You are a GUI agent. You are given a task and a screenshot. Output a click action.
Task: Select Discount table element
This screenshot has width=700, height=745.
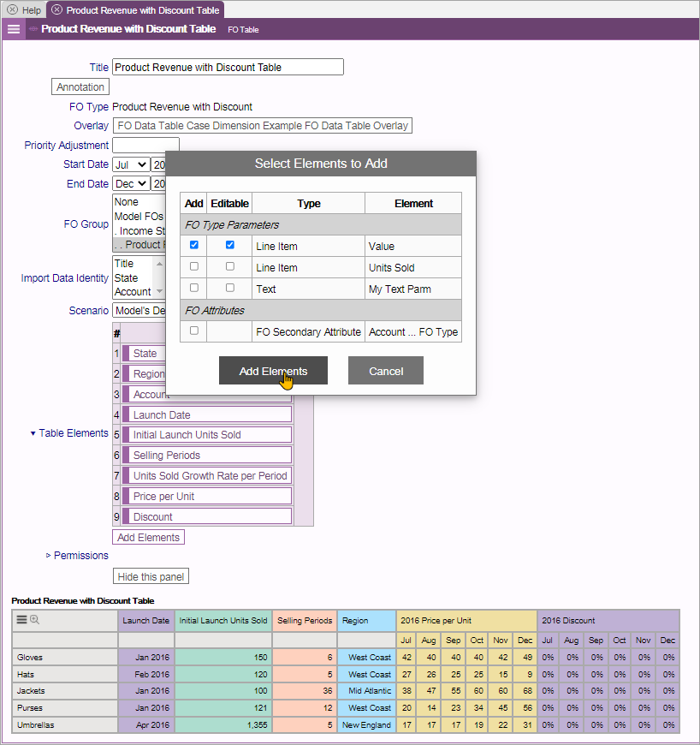click(206, 516)
